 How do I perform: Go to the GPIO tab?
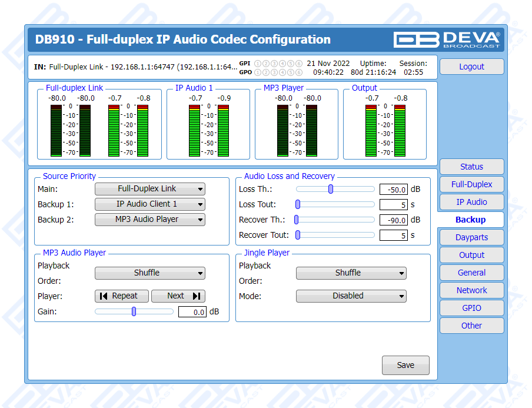coord(471,308)
